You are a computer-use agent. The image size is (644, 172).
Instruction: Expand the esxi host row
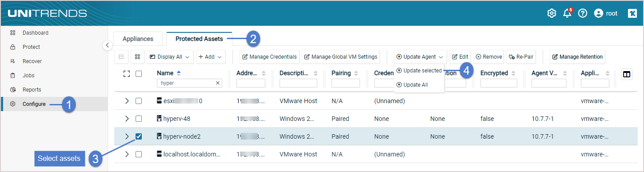click(x=127, y=101)
